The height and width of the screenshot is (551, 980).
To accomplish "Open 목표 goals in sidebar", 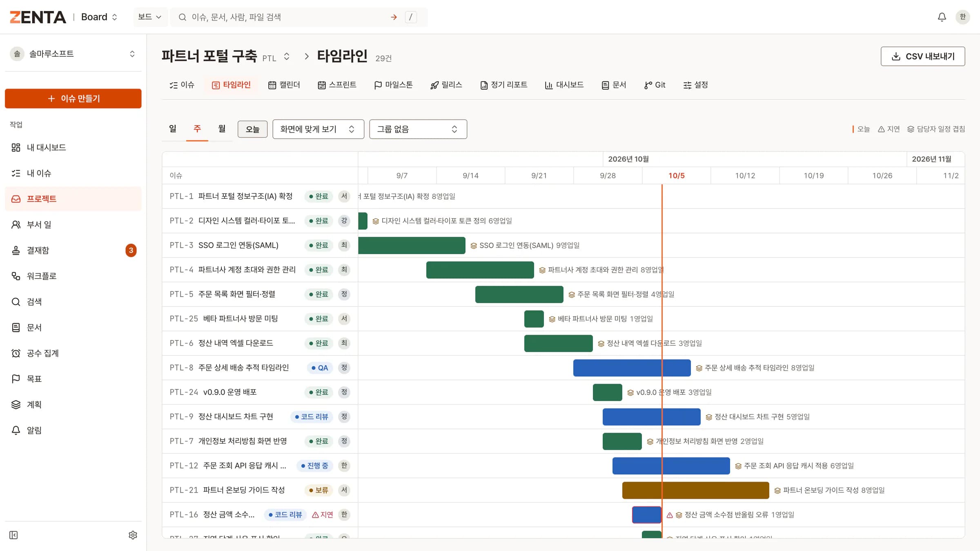I will click(x=73, y=379).
